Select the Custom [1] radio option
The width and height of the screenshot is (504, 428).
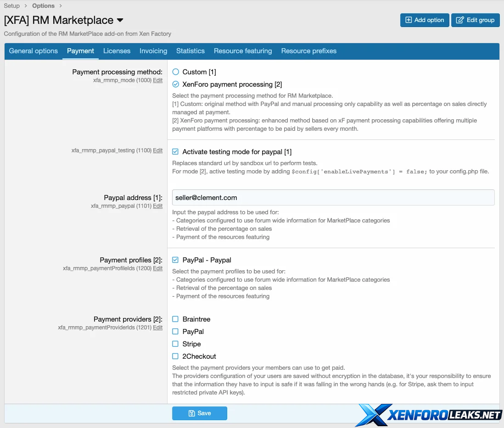click(x=176, y=72)
